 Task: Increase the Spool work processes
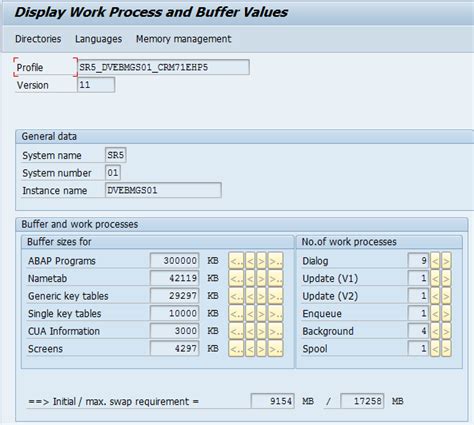[446, 349]
